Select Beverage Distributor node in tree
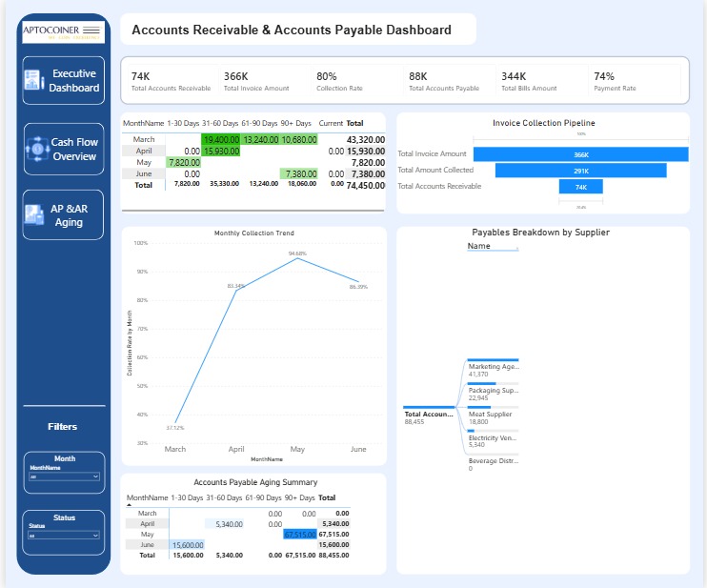The width and height of the screenshot is (707, 588). tap(494, 464)
